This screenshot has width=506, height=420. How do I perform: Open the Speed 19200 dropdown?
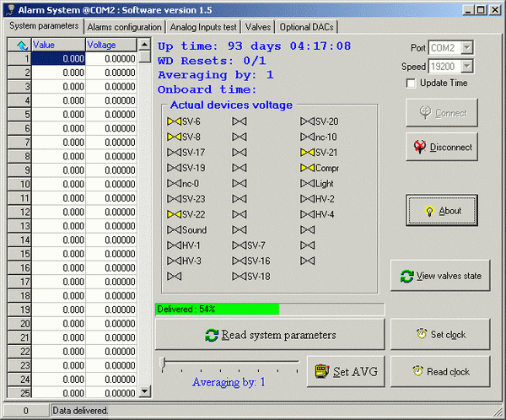coord(466,67)
